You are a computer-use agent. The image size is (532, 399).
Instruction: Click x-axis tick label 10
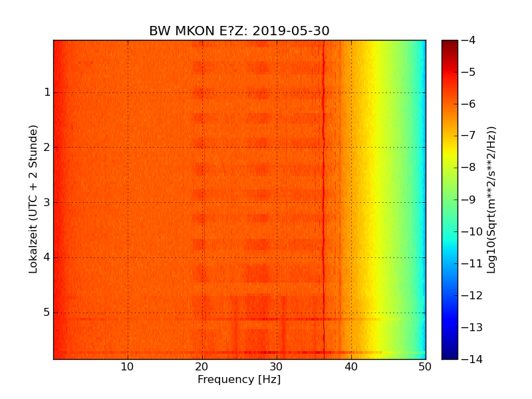[128, 367]
